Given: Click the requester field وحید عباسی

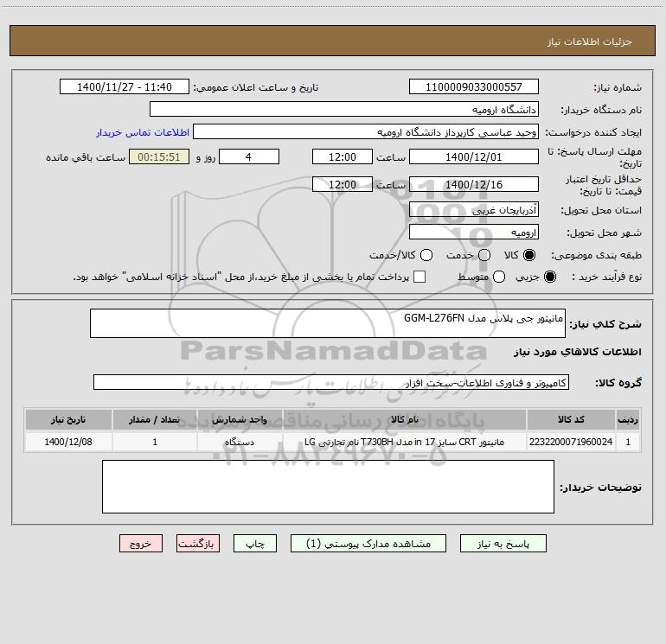Looking at the screenshot, I should 366,131.
